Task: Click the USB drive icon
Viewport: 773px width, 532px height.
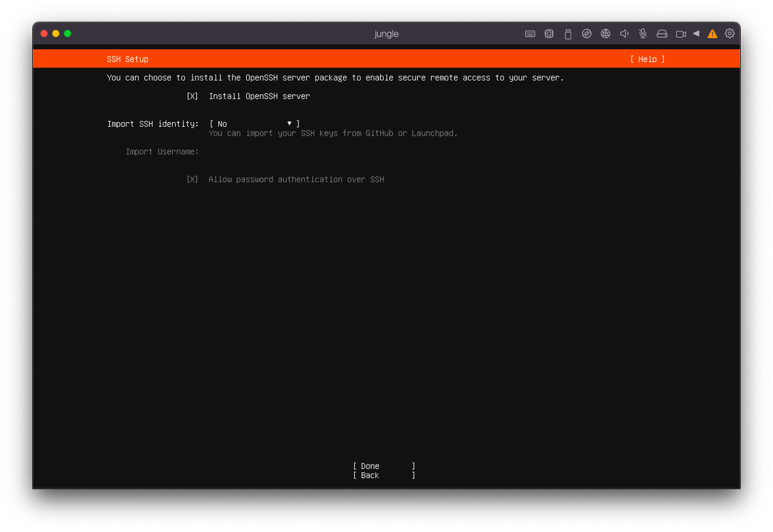Action: pyautogui.click(x=567, y=34)
